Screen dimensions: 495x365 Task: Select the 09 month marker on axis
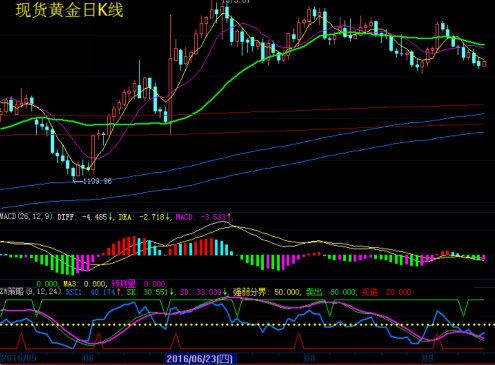(x=428, y=359)
